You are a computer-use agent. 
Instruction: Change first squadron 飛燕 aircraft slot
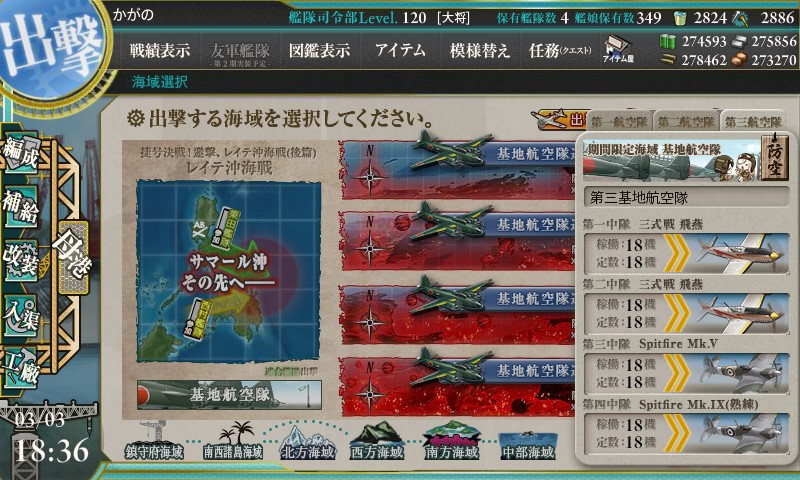click(686, 253)
